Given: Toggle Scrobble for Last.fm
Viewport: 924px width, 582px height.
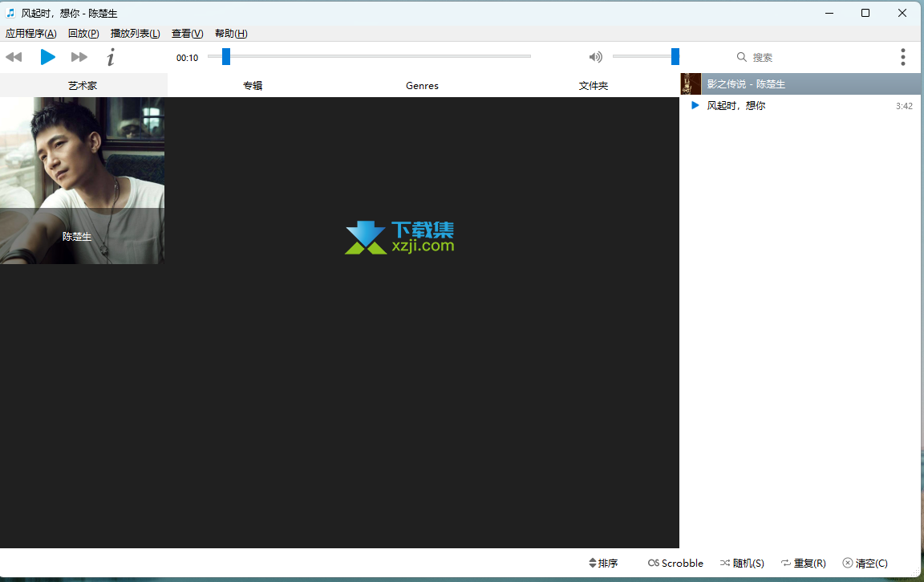Looking at the screenshot, I should (x=675, y=563).
